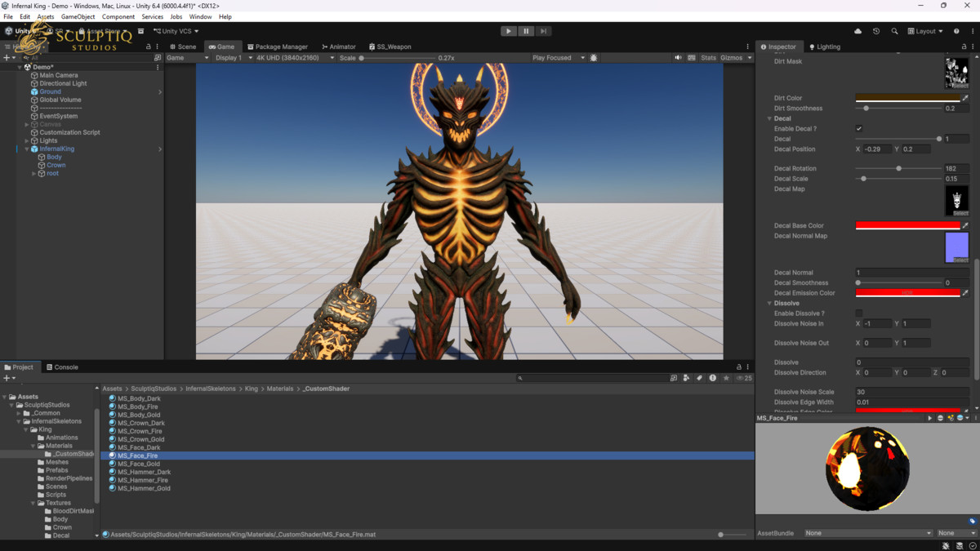
Task: Toggle the Gizmos button
Action: pyautogui.click(x=731, y=58)
